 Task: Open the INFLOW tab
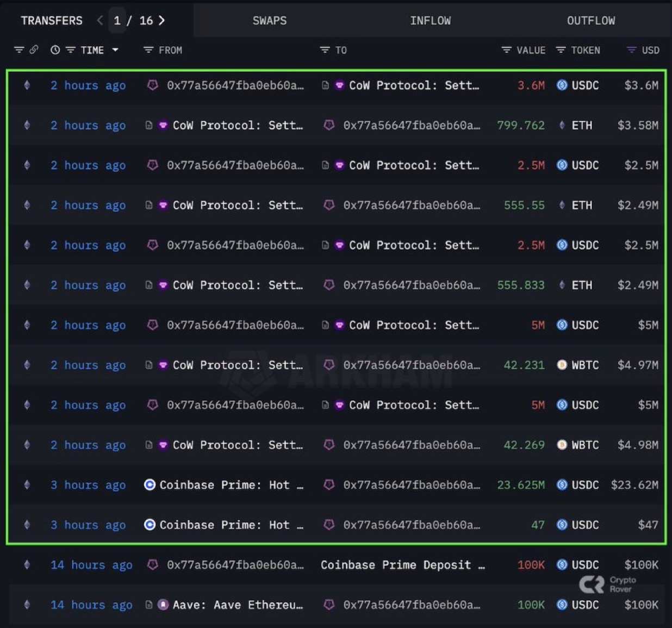pyautogui.click(x=430, y=21)
